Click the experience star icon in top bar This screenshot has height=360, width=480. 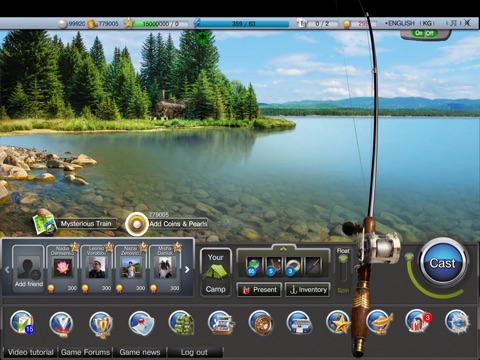(129, 23)
